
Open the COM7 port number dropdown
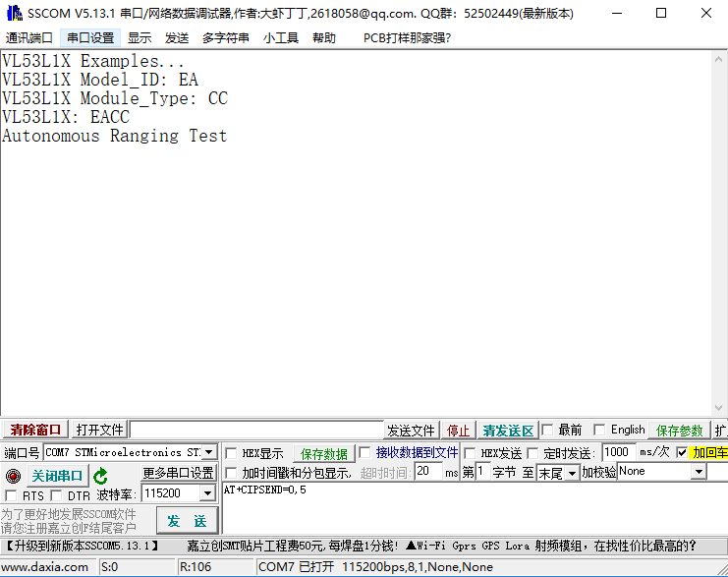(209, 452)
